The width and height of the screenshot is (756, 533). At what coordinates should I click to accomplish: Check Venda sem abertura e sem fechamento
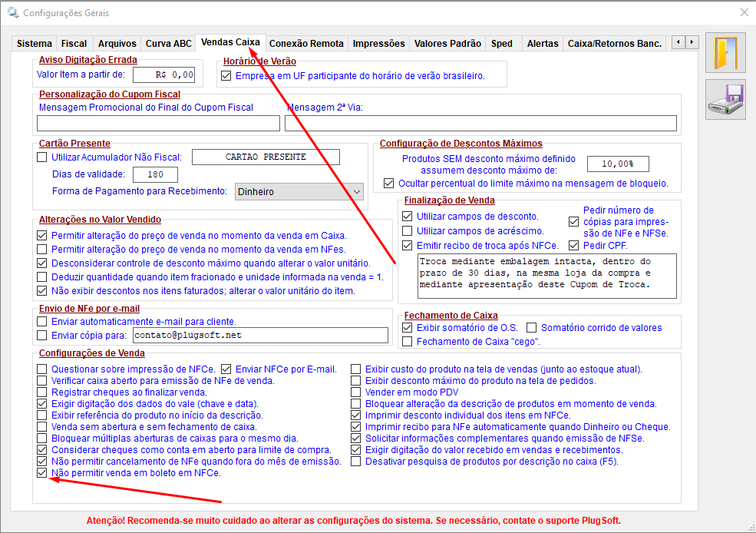click(x=42, y=427)
